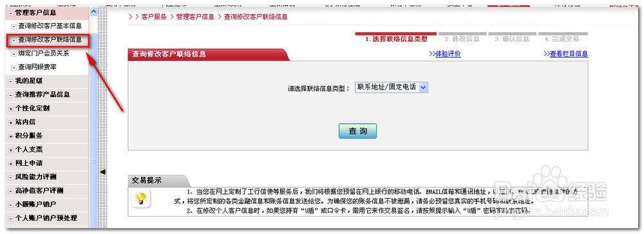
Task: Click 管理客户信息 in the breadcrumb
Action: (195, 17)
